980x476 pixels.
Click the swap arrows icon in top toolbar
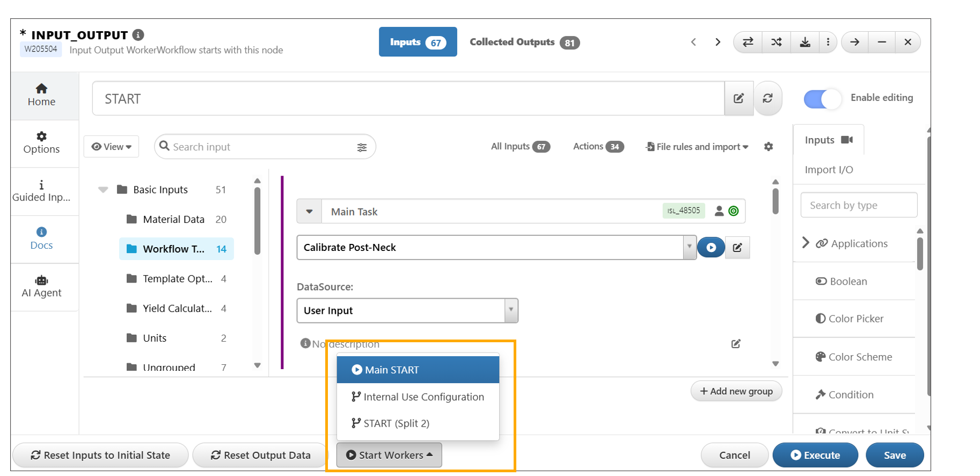point(748,42)
